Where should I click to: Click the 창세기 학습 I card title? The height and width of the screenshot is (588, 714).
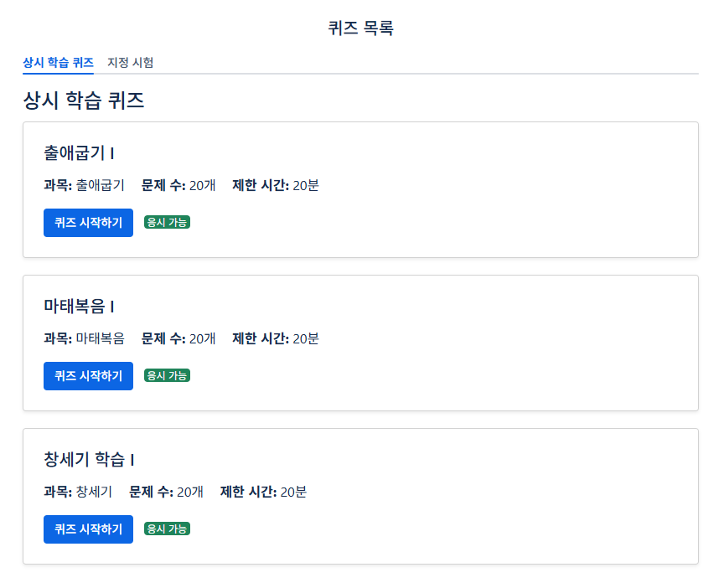(89, 459)
